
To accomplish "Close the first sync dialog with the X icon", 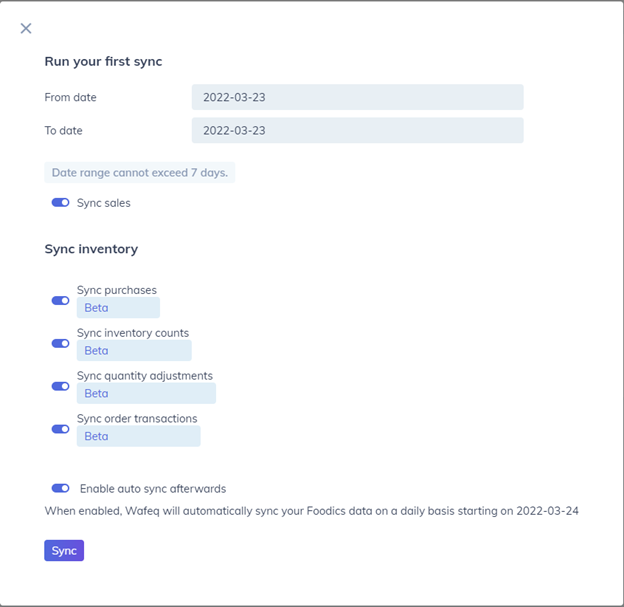I will click(x=26, y=29).
